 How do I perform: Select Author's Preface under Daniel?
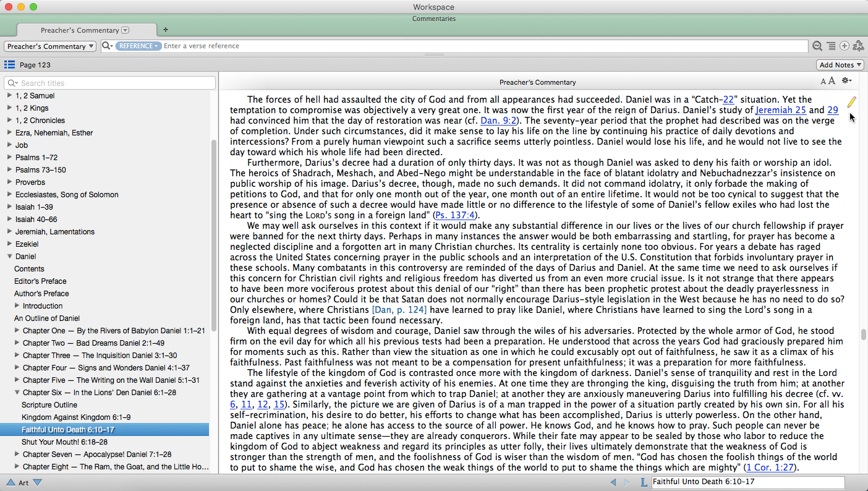click(x=41, y=293)
